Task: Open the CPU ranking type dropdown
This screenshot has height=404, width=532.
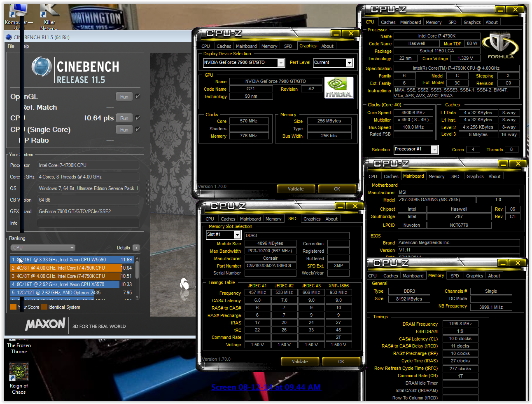Action: [43, 248]
